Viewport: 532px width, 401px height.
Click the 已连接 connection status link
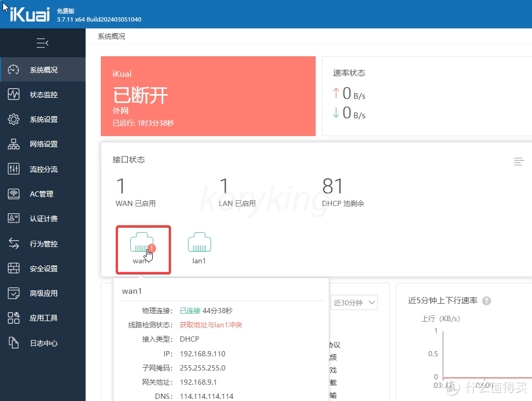point(190,311)
